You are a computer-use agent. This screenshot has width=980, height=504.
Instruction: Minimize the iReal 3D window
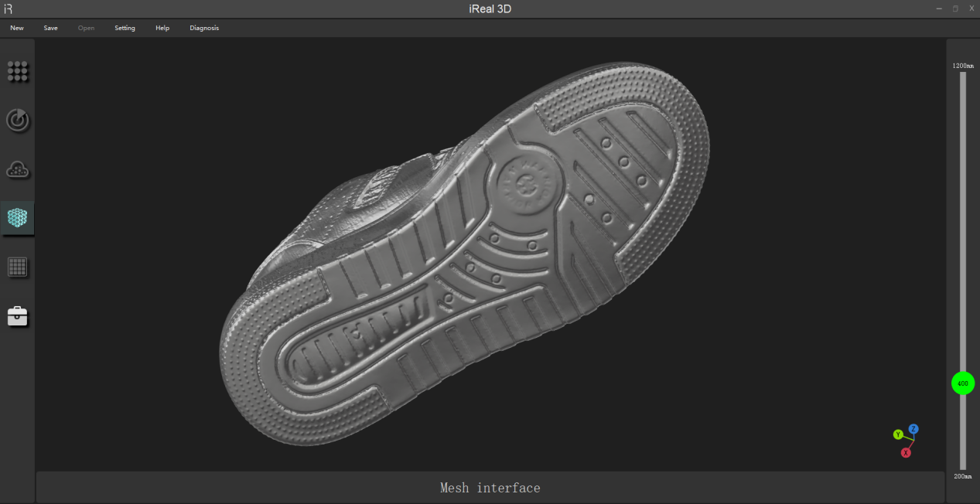(939, 9)
